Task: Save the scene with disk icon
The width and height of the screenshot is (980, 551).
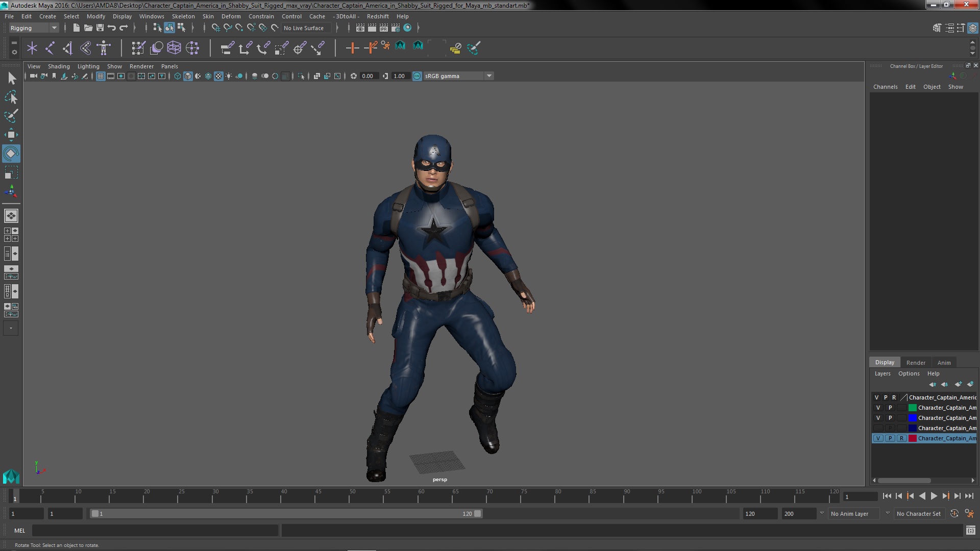Action: click(100, 28)
